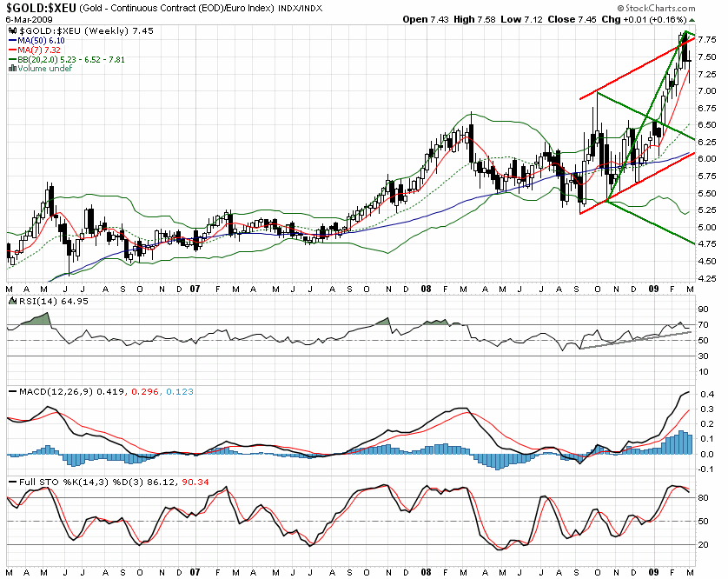Click the 7.75 price axis label
The image size is (728, 579).
(706, 40)
